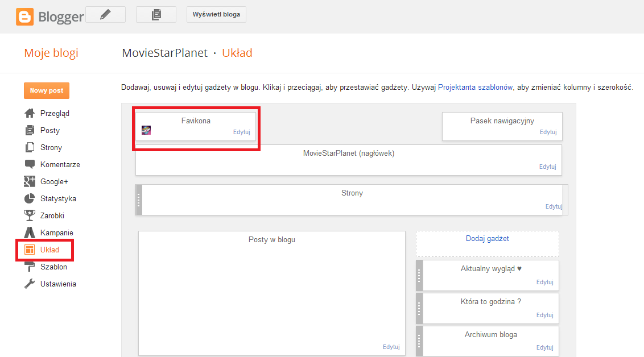Click the Układ heading text
The height and width of the screenshot is (357, 644).
237,53
